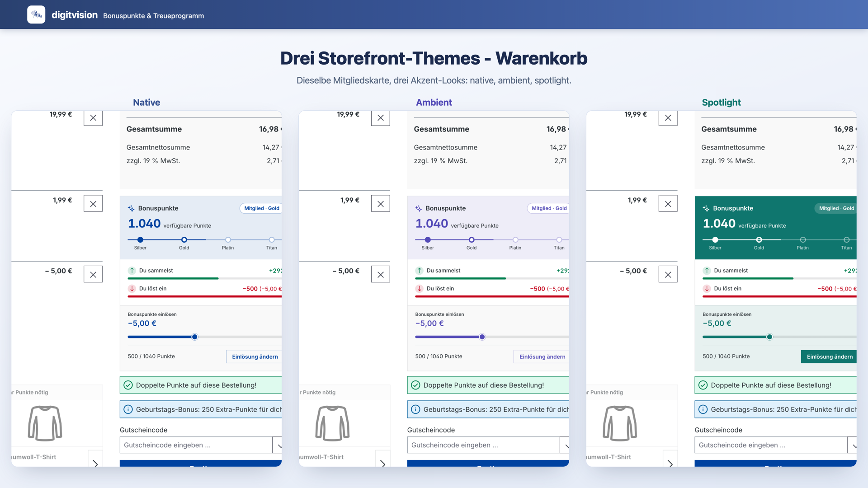This screenshot has width=868, height=488.
Task: Click the points redemption slider handle in Native
Action: 195,337
